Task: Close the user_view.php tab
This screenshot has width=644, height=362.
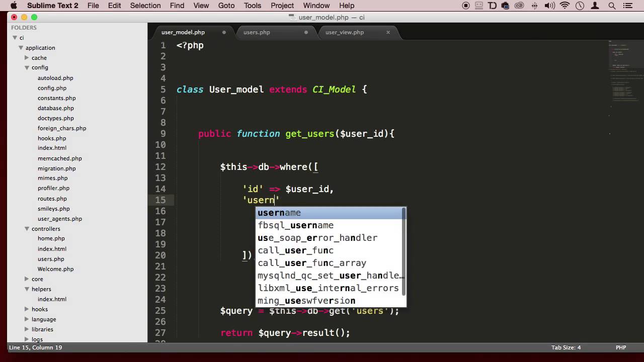Action: (388, 32)
